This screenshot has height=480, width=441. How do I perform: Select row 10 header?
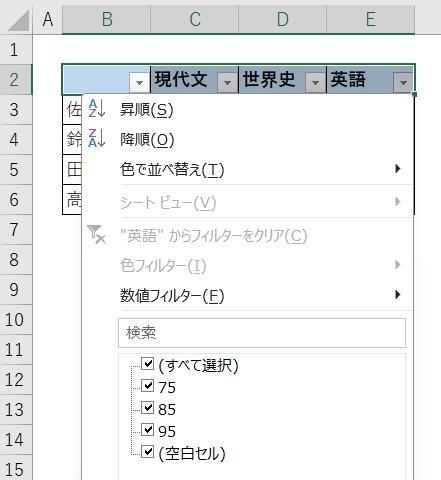[x=16, y=319]
